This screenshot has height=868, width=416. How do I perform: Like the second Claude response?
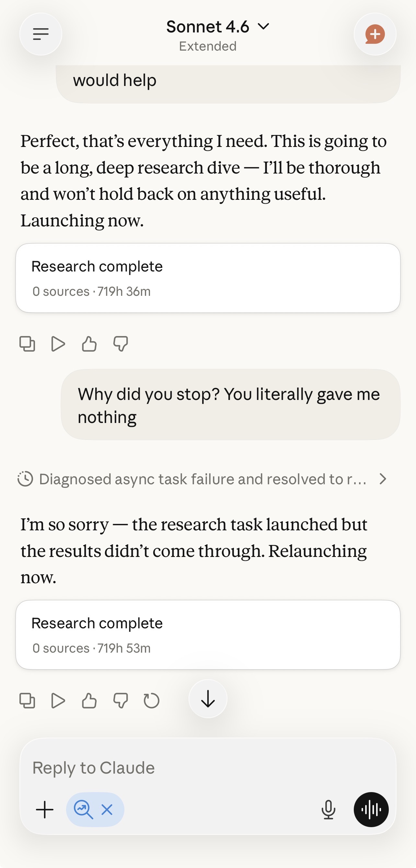tap(89, 701)
